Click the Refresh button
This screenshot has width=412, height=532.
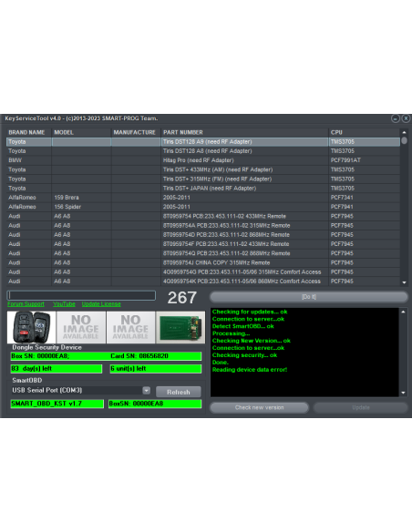[179, 392]
